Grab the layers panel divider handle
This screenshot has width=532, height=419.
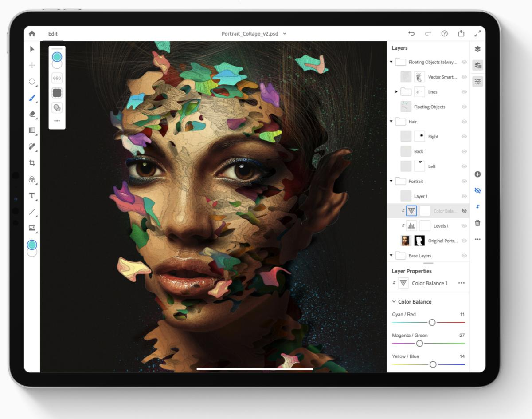(428, 263)
